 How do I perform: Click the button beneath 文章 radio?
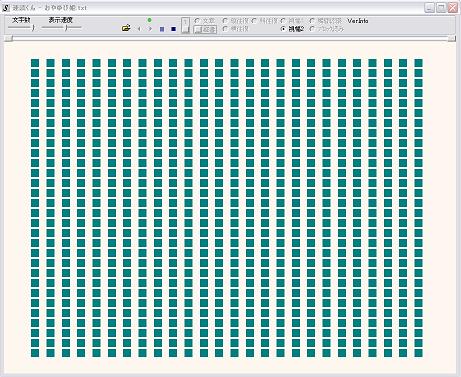[x=205, y=29]
